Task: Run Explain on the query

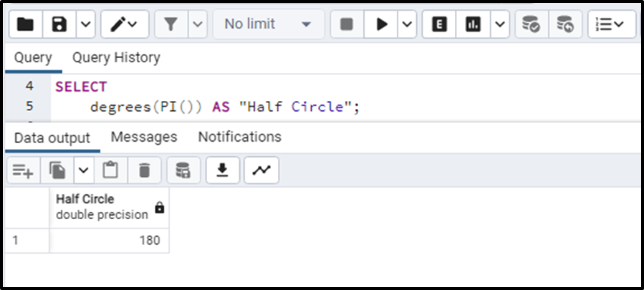Action: tap(439, 24)
